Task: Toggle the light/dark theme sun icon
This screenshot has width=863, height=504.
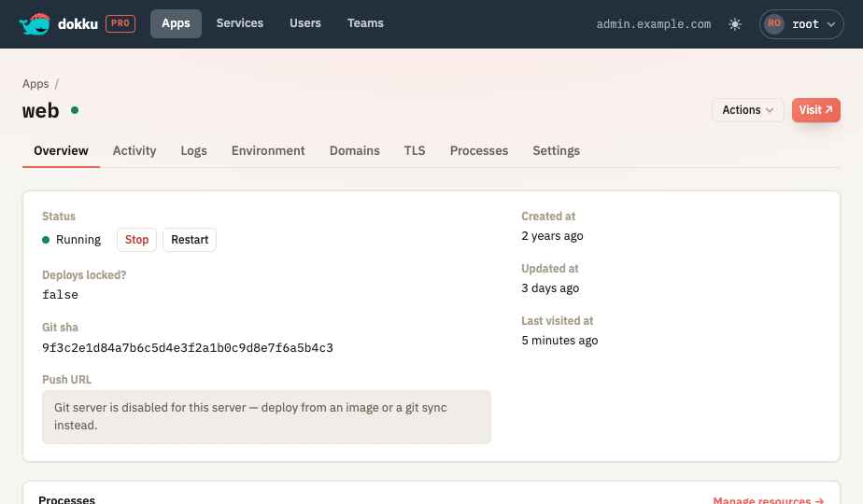Action: [x=735, y=24]
